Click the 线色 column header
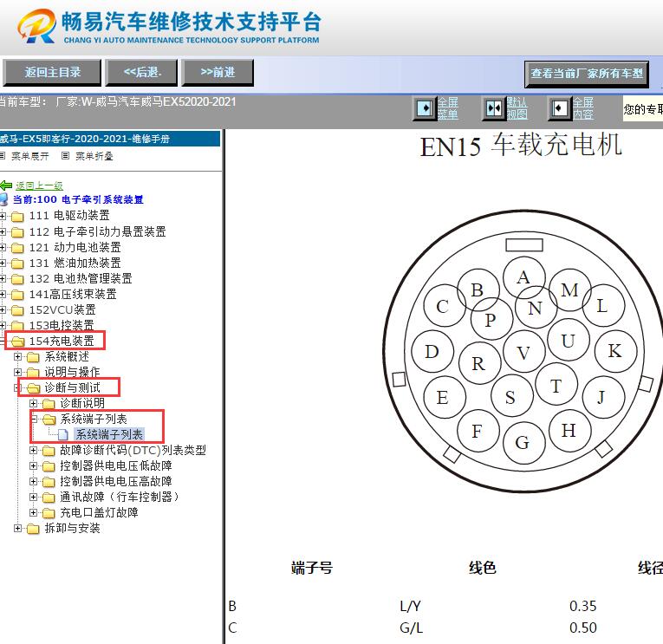This screenshot has width=663, height=644. [x=483, y=568]
